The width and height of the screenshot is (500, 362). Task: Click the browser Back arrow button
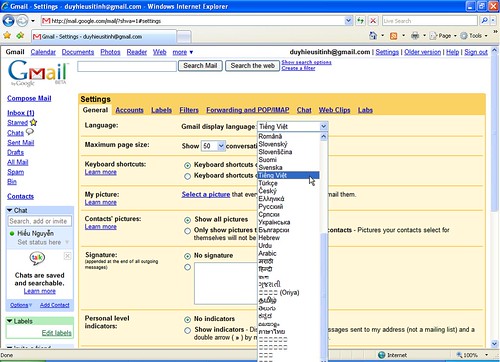[x=8, y=21]
